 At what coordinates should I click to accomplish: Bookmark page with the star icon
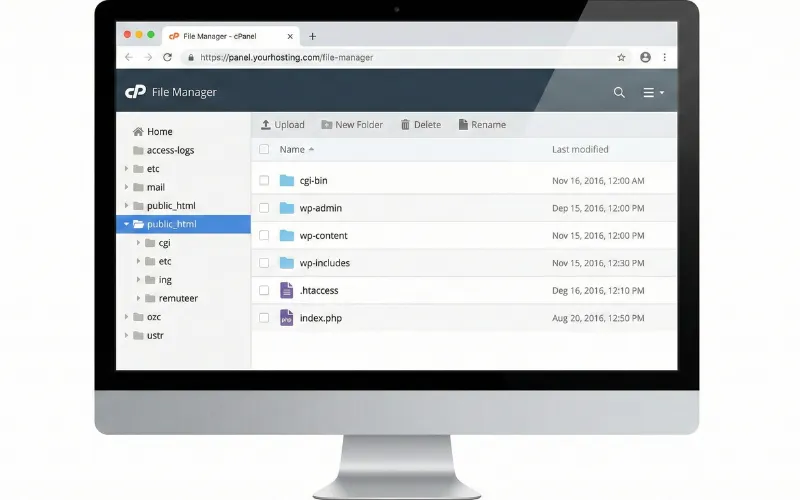[621, 57]
